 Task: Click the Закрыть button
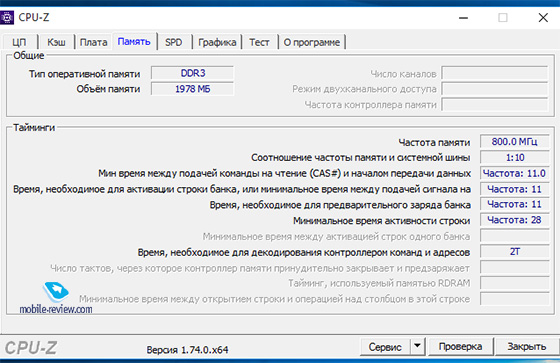click(x=527, y=347)
